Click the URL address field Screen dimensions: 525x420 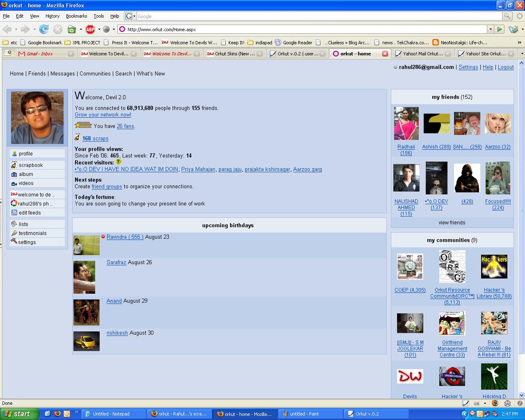click(x=306, y=30)
